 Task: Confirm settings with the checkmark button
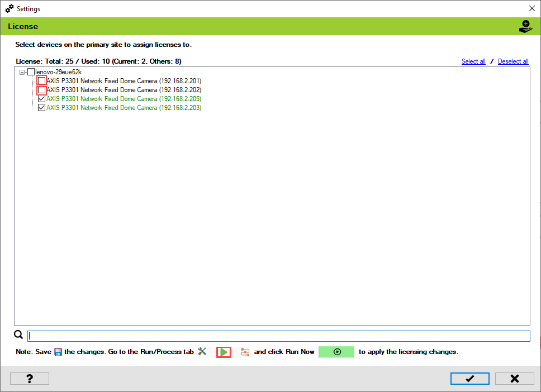[x=470, y=379]
